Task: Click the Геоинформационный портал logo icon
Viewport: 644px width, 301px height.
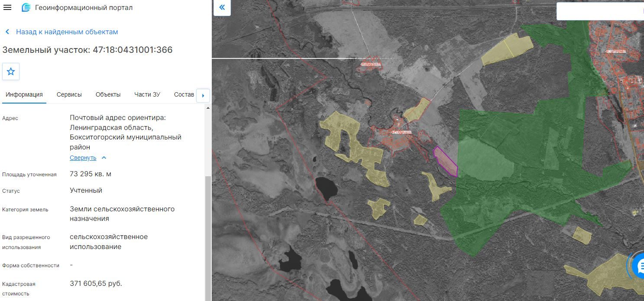Action: click(26, 7)
